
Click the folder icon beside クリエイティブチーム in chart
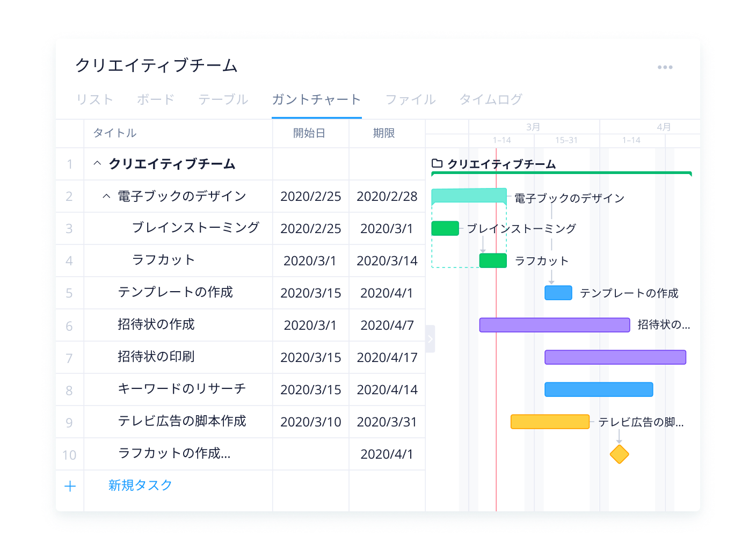point(437,163)
